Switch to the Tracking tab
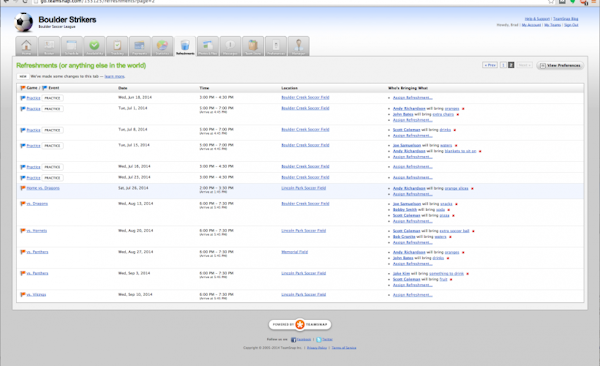This screenshot has width=600, height=366. [117, 46]
